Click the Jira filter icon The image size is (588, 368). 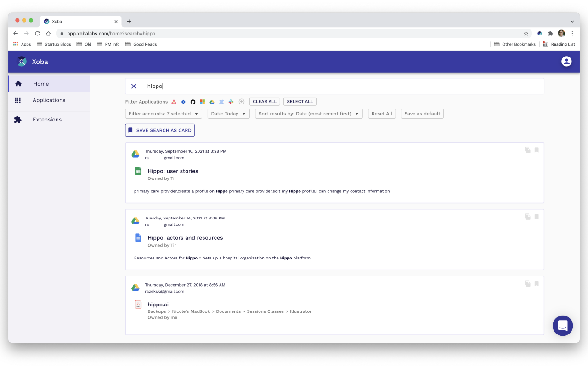(183, 102)
